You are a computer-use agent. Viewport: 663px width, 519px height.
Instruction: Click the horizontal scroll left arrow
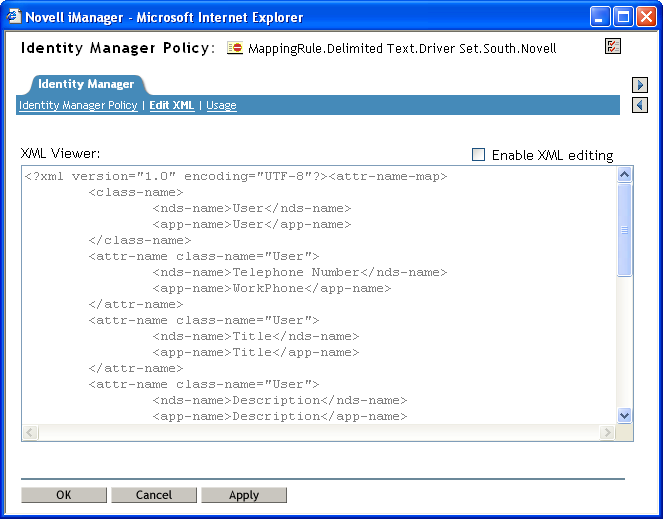tap(30, 432)
